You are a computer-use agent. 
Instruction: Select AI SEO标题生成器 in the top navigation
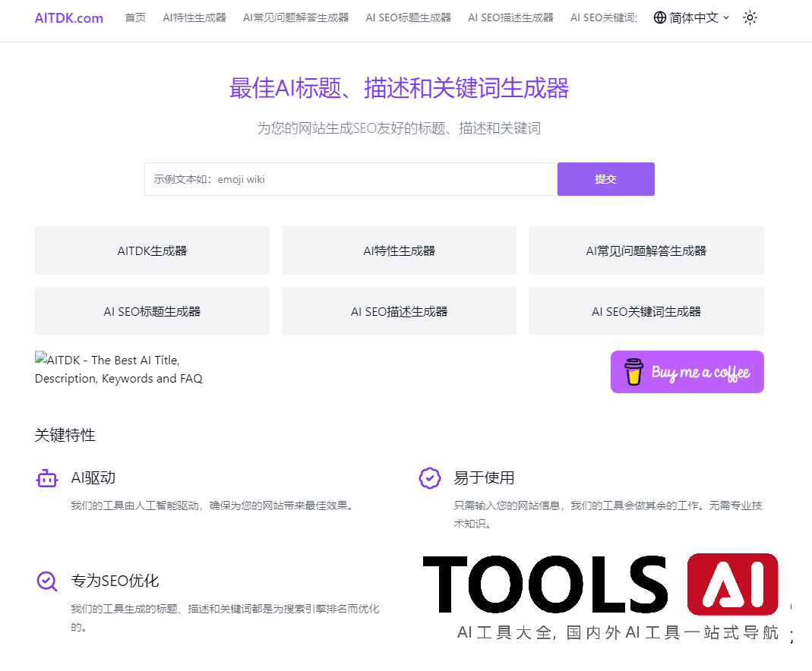click(x=408, y=17)
